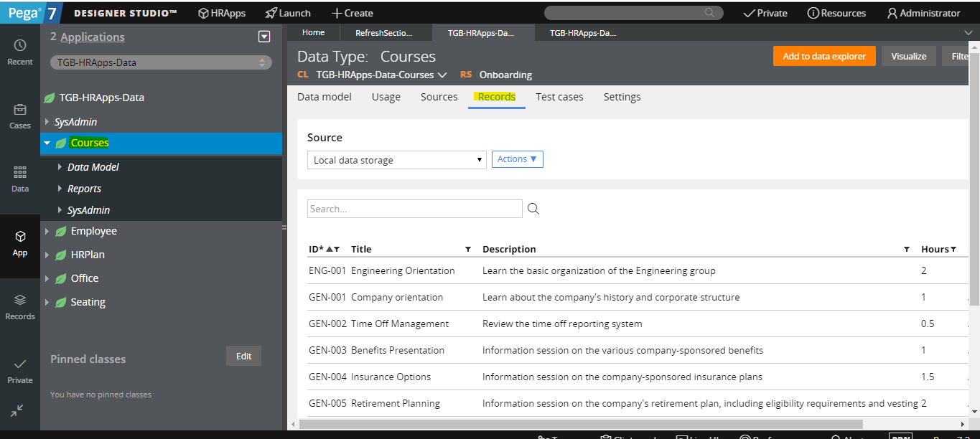
Task: Open the HRApps menu in the top bar
Action: 222,12
